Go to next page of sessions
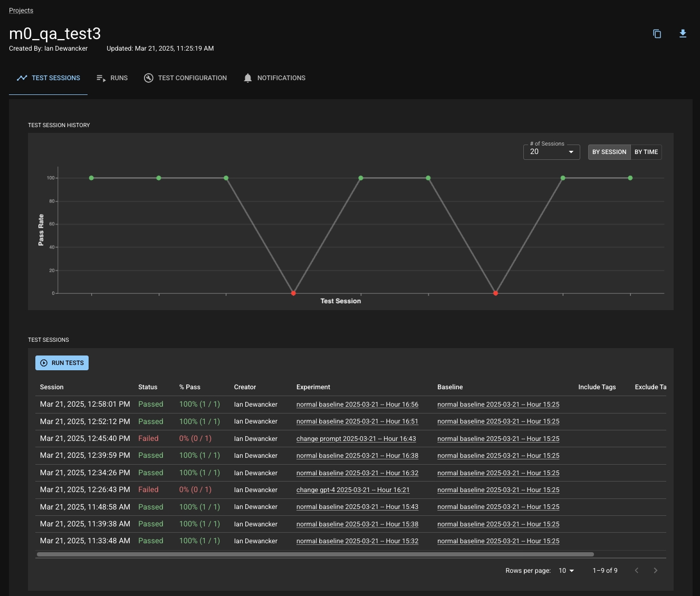This screenshot has height=596, width=700. [x=655, y=570]
